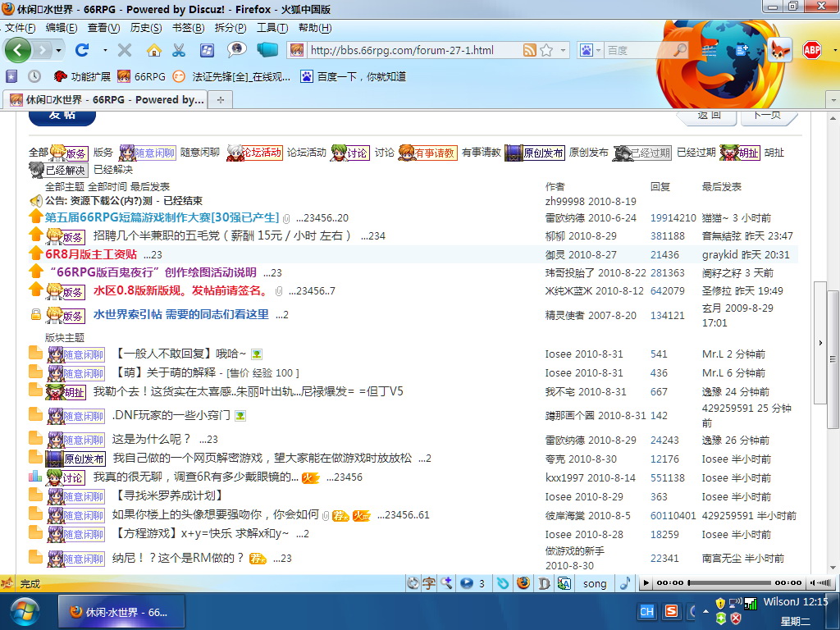The width and height of the screenshot is (840, 630).
Task: Bookmark this page with the star icon
Action: tap(546, 50)
